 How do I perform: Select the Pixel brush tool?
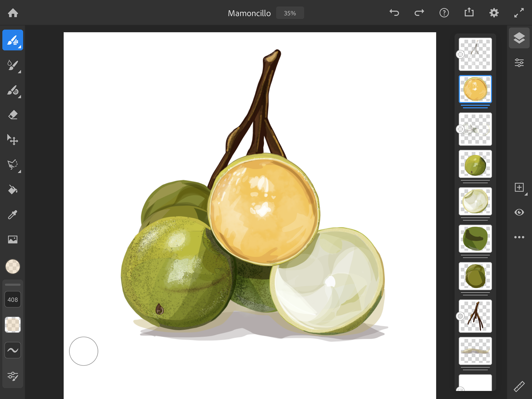point(13,40)
